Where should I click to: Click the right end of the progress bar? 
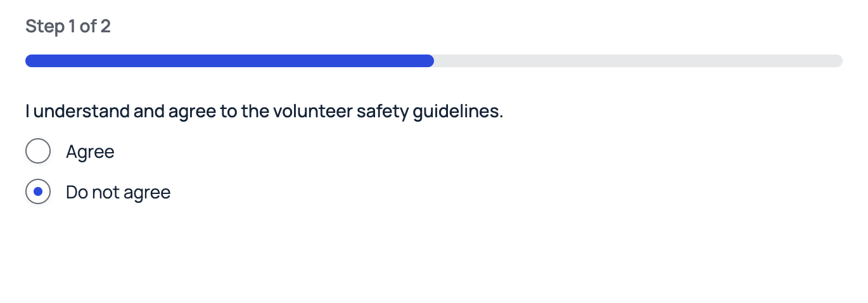point(838,61)
